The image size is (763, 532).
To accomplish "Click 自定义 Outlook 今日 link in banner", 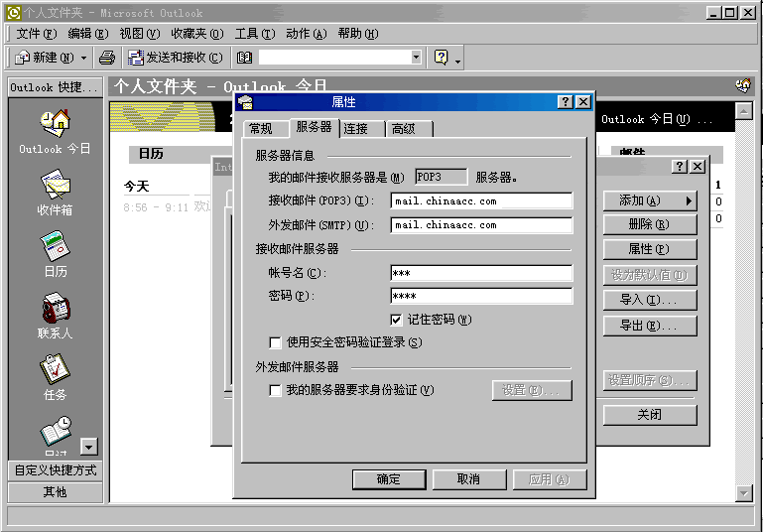I will coord(657,120).
